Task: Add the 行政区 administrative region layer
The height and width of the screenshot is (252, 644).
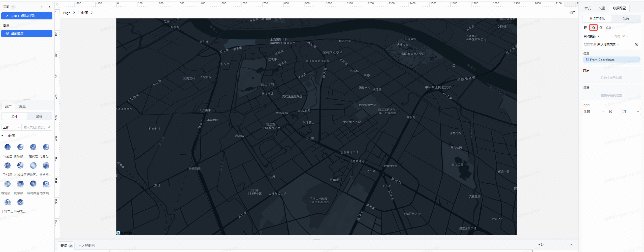Action: [x=33, y=165]
